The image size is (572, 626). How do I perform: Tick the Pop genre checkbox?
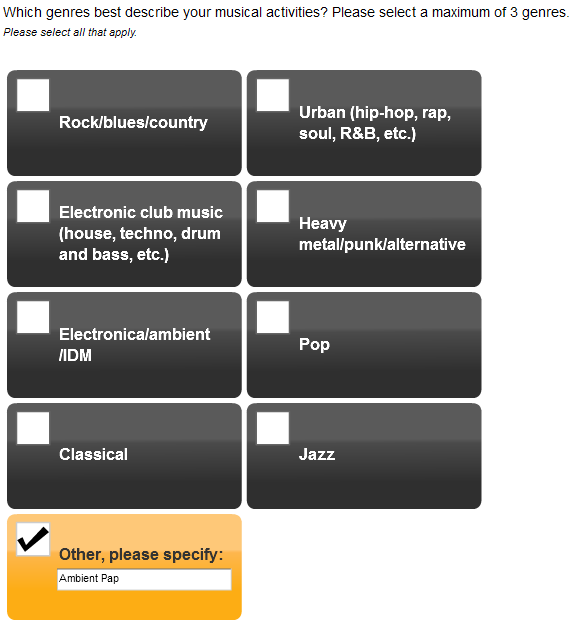(x=273, y=317)
